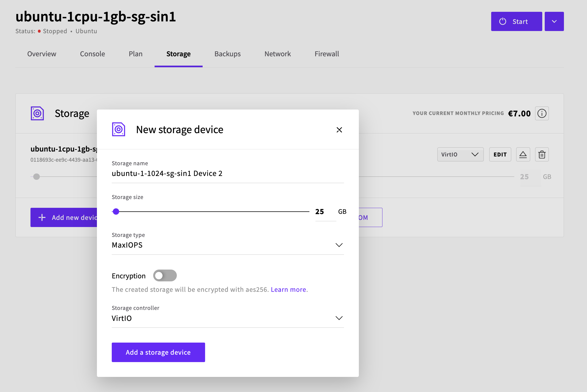Click the storage disk icon in dialog header
This screenshot has width=587, height=392.
tap(119, 129)
